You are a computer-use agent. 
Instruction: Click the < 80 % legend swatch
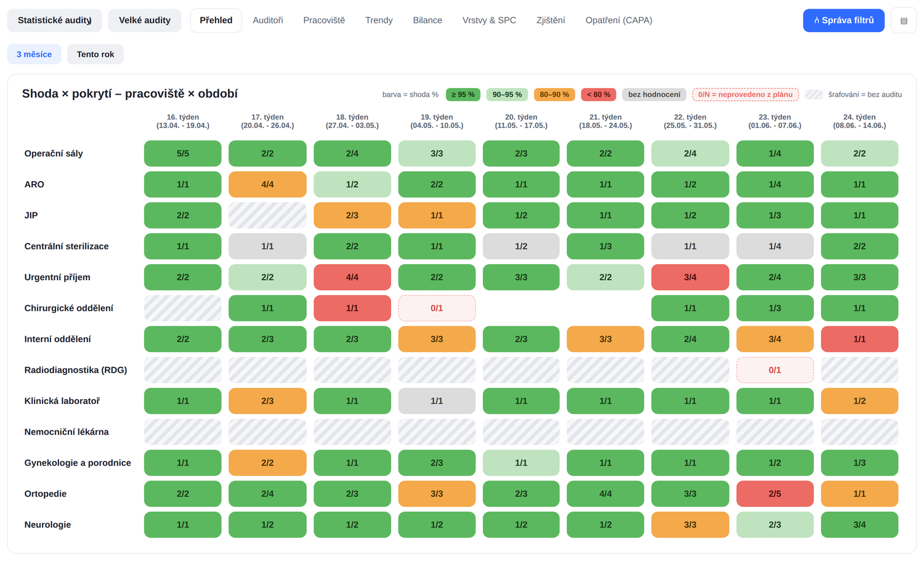(x=599, y=95)
